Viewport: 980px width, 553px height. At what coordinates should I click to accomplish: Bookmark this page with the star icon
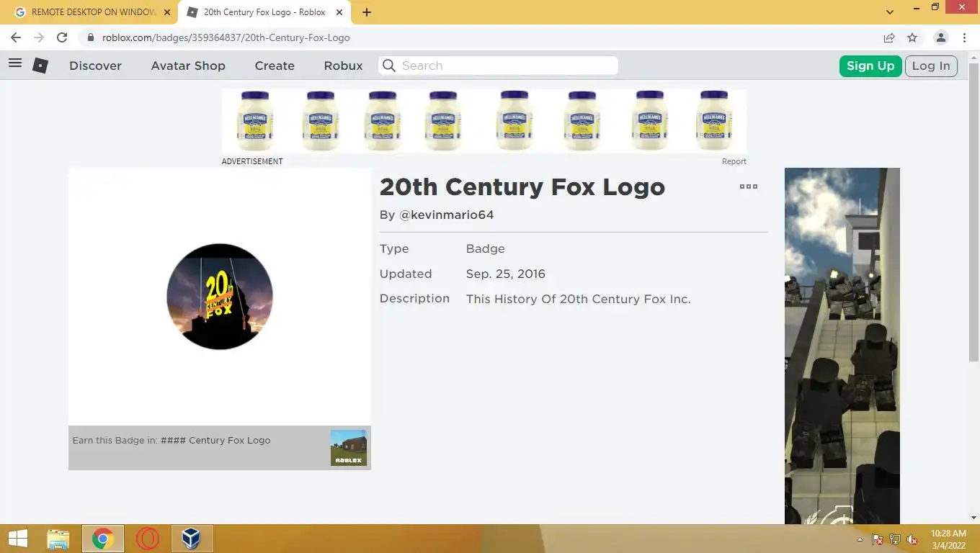[912, 37]
